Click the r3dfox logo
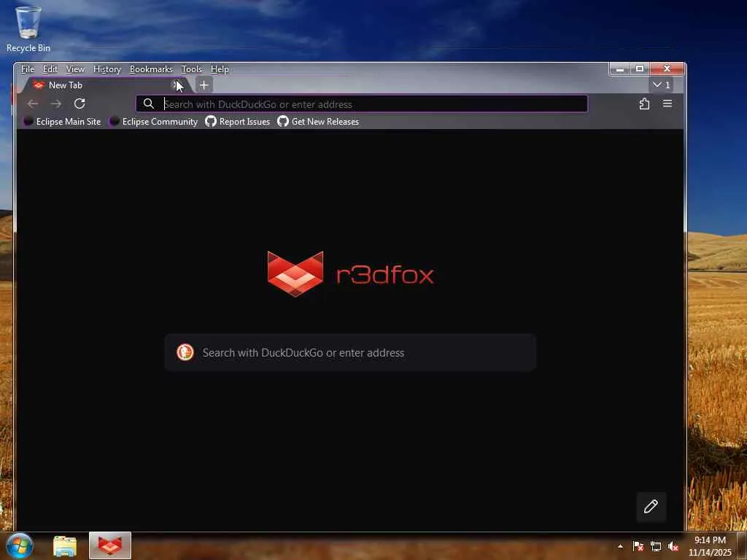747x560 pixels. point(350,274)
